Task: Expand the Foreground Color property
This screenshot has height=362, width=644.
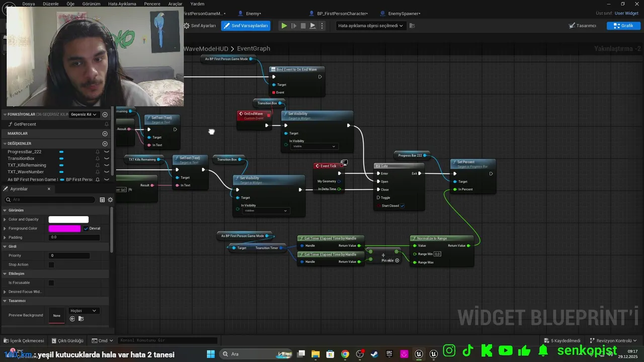Action: [x=5, y=228]
